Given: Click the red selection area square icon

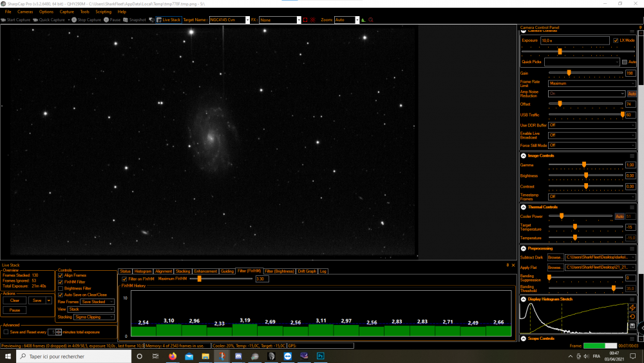Looking at the screenshot, I should tap(305, 20).
